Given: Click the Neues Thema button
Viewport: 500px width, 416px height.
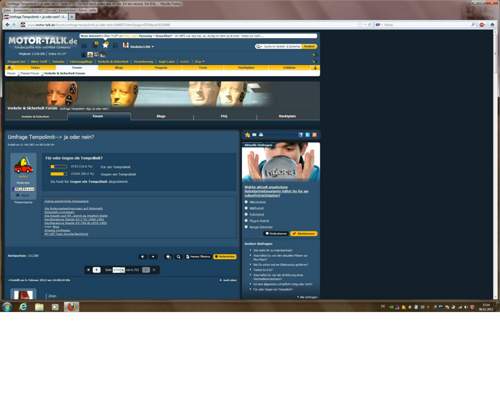Looking at the screenshot, I should (x=198, y=257).
